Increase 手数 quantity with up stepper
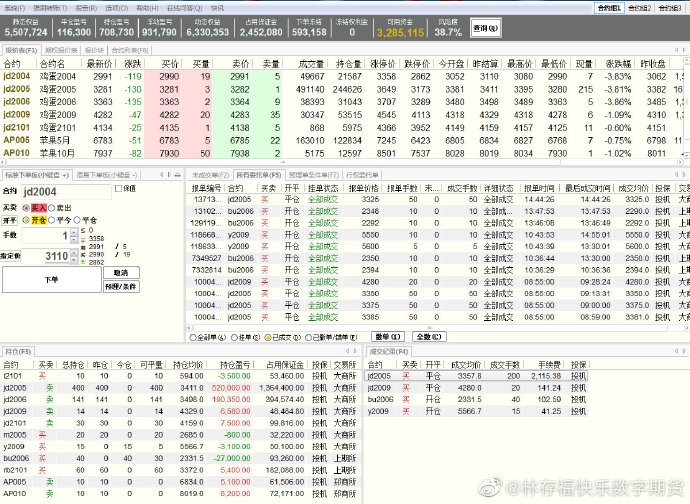This screenshot has width=690, height=504. pos(74,231)
